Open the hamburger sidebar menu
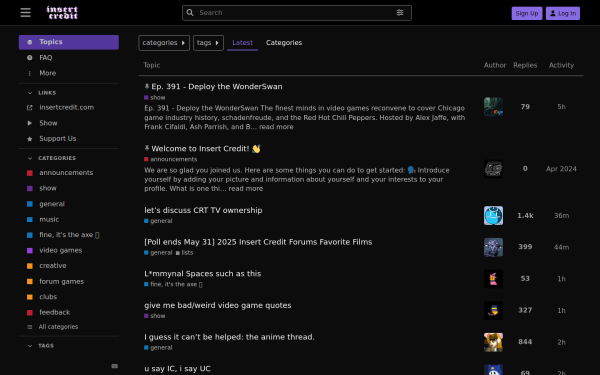Image resolution: width=600 pixels, height=375 pixels. [x=25, y=13]
